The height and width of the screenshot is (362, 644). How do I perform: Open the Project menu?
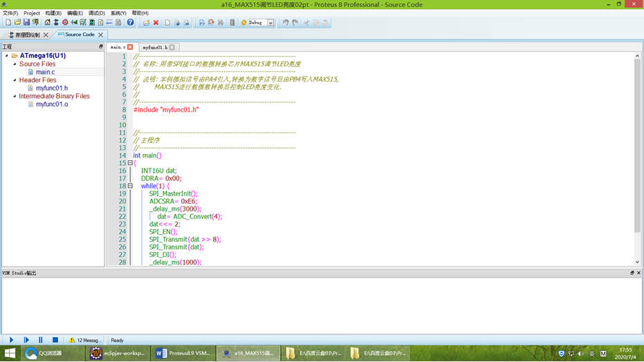click(x=32, y=13)
